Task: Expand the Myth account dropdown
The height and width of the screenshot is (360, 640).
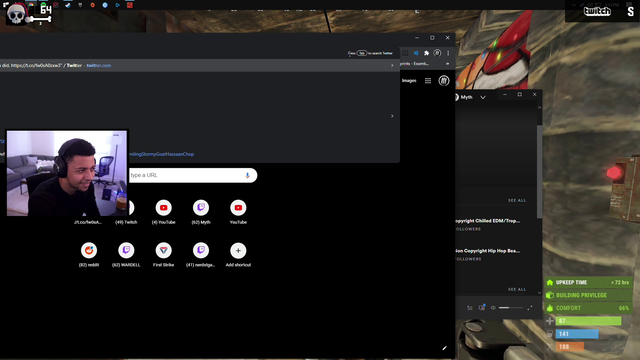Action: (483, 97)
